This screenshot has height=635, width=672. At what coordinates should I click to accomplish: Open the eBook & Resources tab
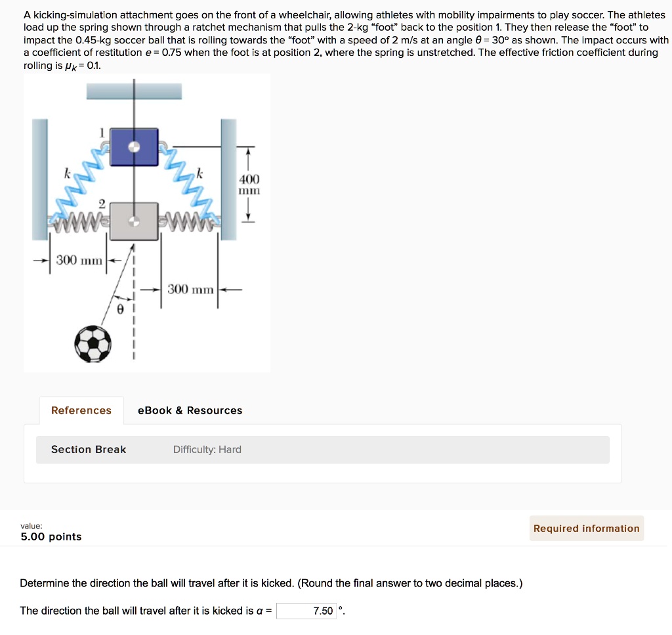[x=189, y=410]
